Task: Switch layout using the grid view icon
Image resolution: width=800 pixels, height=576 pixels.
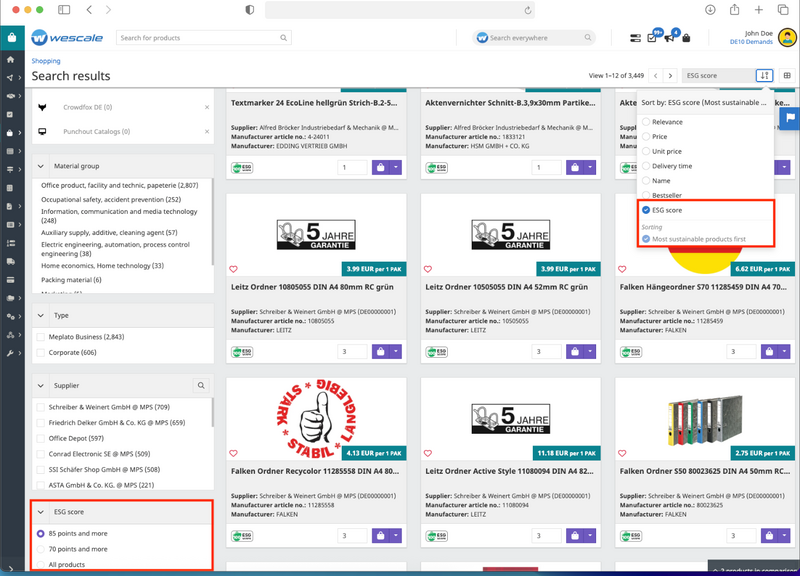Action: (x=787, y=76)
